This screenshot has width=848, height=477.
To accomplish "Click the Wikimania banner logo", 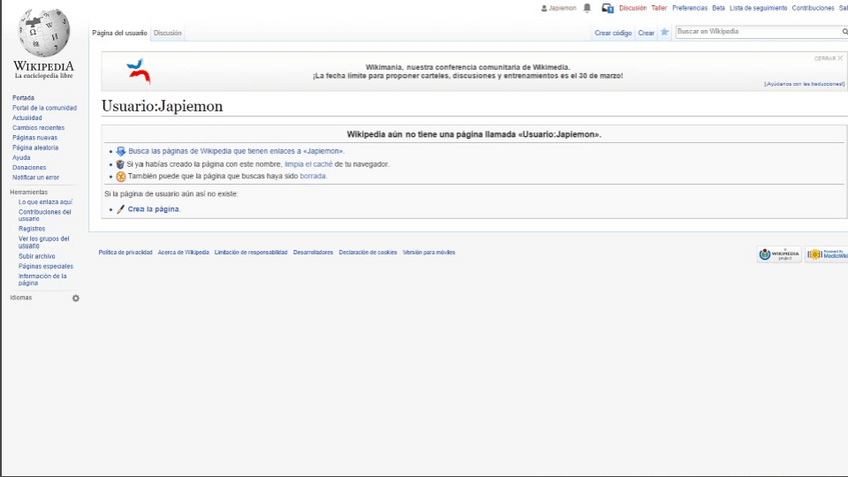I will point(138,71).
